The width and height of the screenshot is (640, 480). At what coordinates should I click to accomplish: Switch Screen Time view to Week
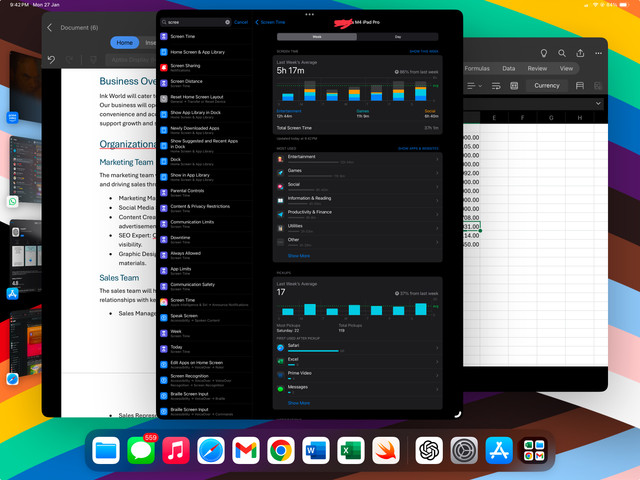click(x=317, y=37)
